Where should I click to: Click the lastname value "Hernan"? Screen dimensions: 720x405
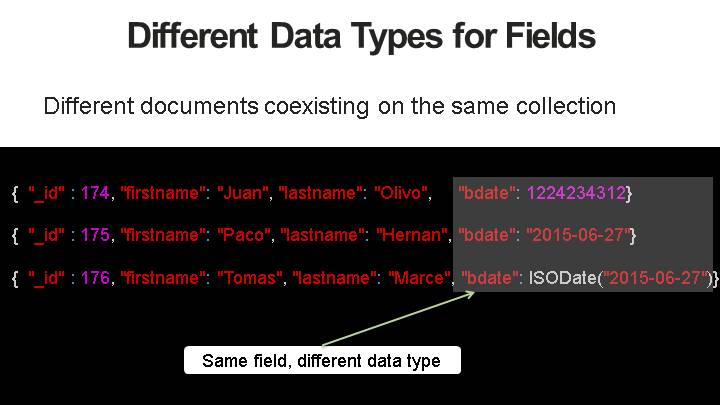click(x=410, y=235)
